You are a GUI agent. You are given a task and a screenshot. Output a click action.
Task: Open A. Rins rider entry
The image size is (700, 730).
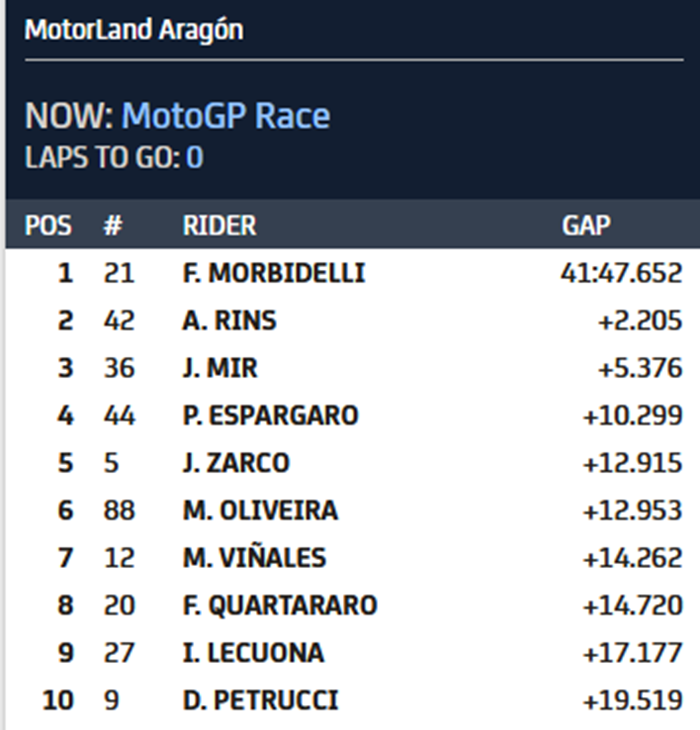click(229, 321)
